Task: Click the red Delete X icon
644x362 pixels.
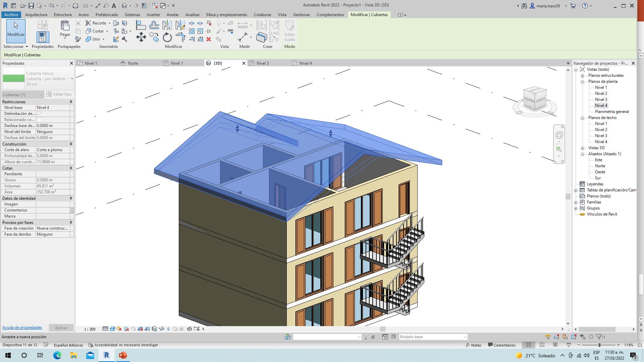Action: (209, 39)
